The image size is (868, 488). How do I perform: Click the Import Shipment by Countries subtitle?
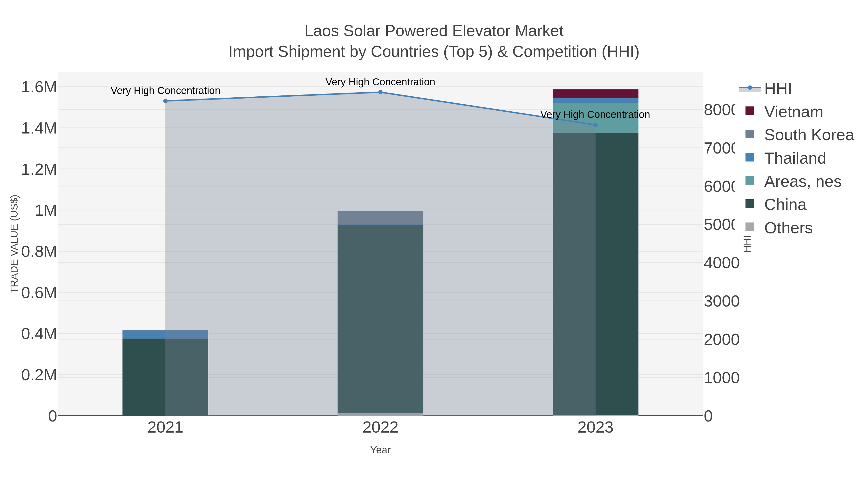434,52
